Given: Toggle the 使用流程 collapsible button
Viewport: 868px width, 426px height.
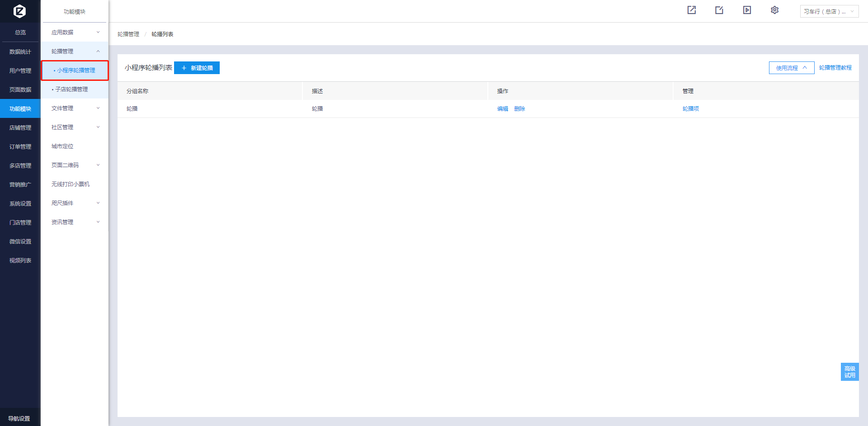Looking at the screenshot, I should point(791,68).
